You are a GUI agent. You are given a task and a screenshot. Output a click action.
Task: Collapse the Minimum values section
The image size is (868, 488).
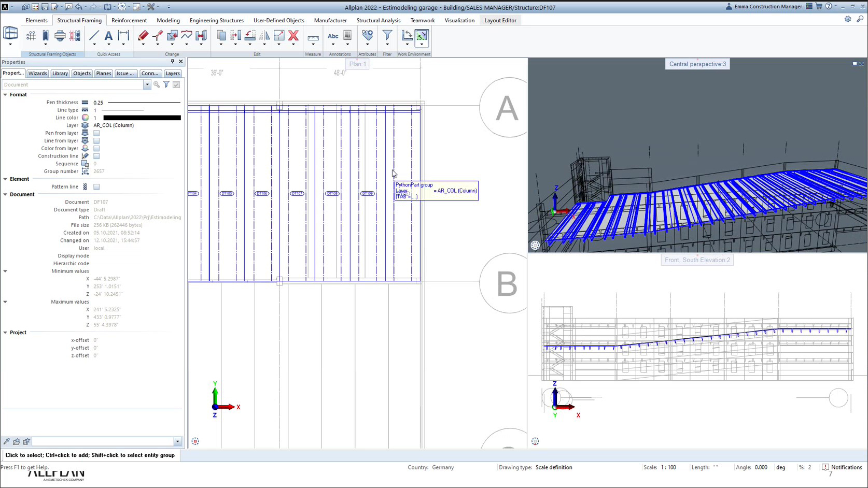point(5,271)
